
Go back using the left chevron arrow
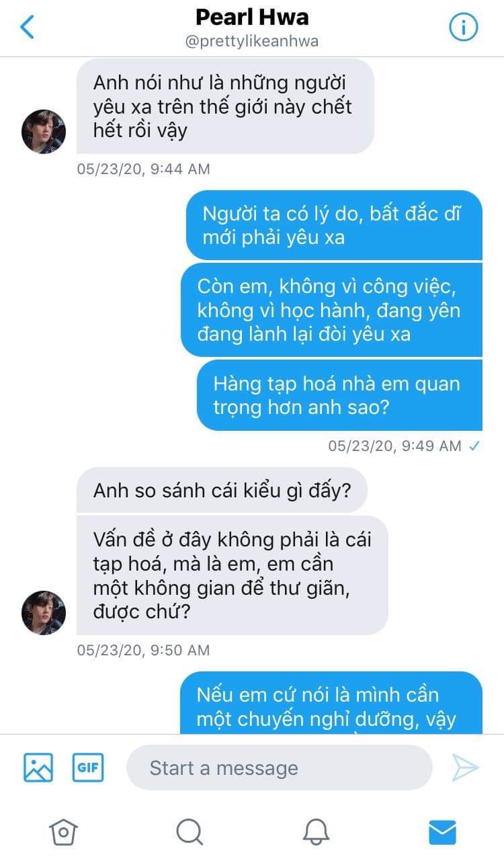point(27,27)
